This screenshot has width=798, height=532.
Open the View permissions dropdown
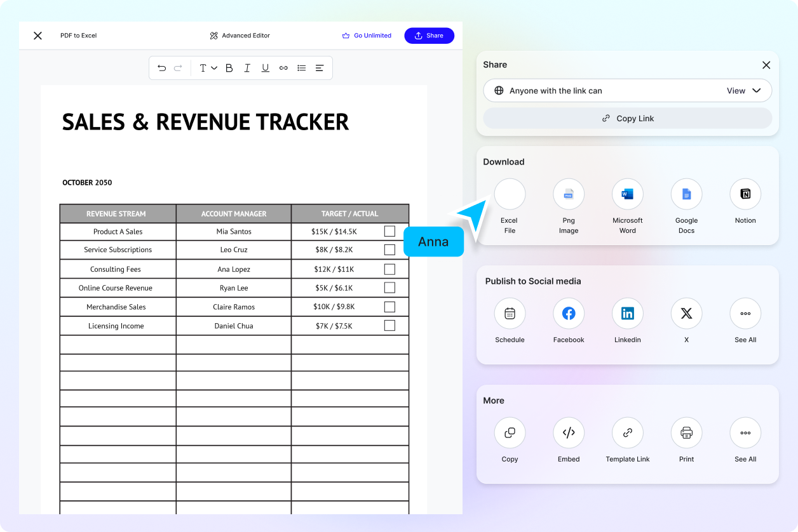(x=743, y=90)
